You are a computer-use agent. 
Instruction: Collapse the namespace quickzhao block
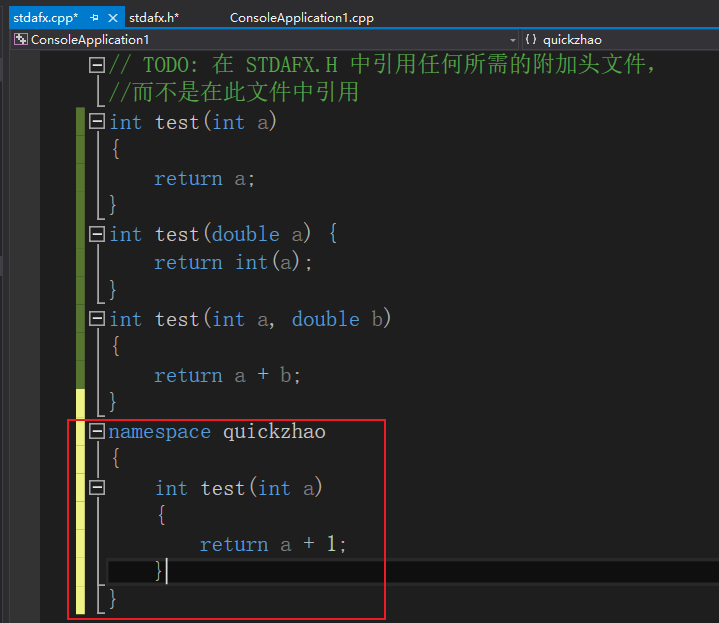97,431
